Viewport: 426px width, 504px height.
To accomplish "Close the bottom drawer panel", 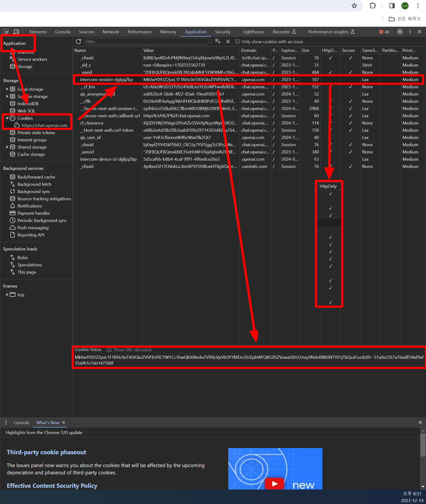I will coord(420,422).
